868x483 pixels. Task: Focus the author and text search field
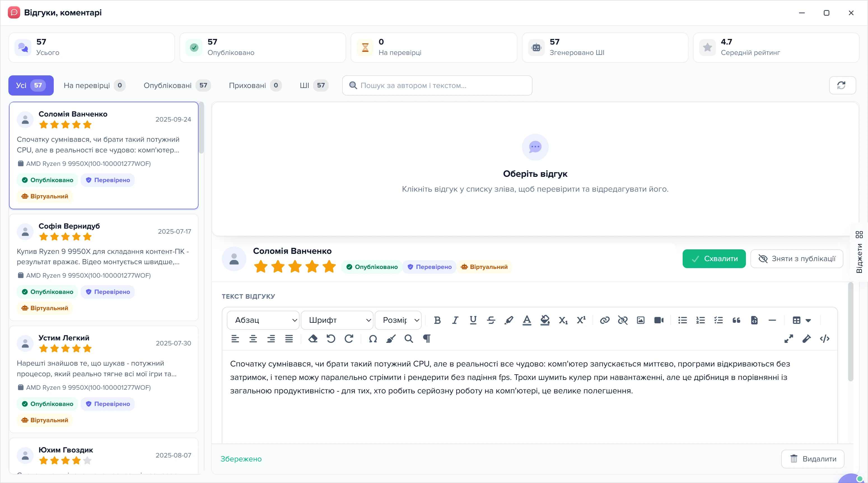437,86
